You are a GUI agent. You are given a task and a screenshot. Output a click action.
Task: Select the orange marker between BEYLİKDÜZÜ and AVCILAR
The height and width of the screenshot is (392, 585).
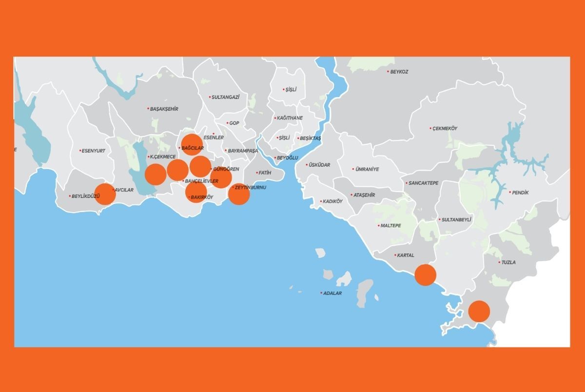105,194
